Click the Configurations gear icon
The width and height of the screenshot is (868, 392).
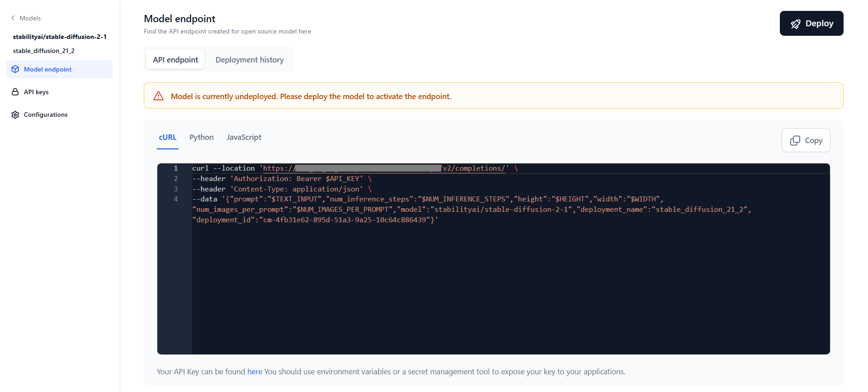(x=15, y=115)
